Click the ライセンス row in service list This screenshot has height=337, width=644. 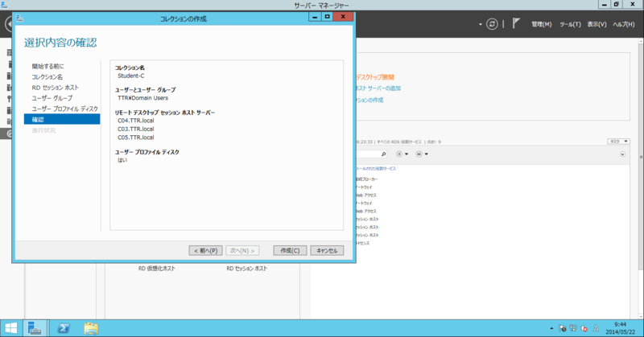coord(363,243)
